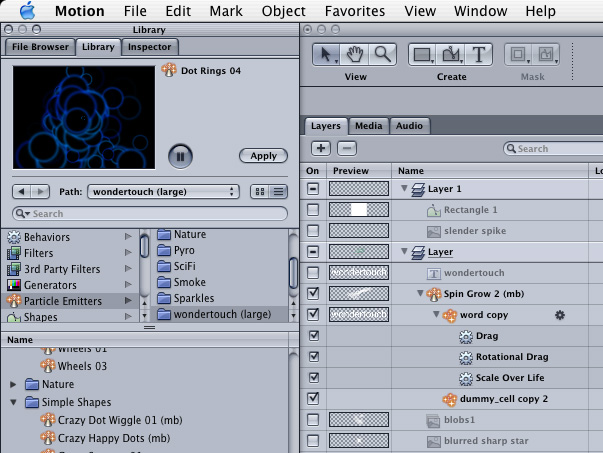Expand the Nature folder in Library list

tap(13, 384)
